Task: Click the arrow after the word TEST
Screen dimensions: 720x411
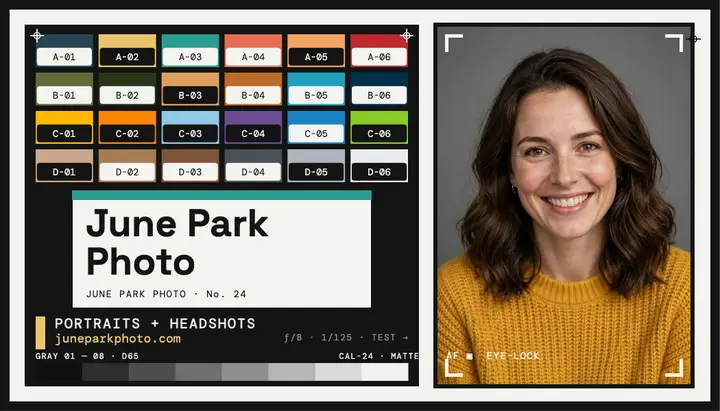Action: coord(405,338)
